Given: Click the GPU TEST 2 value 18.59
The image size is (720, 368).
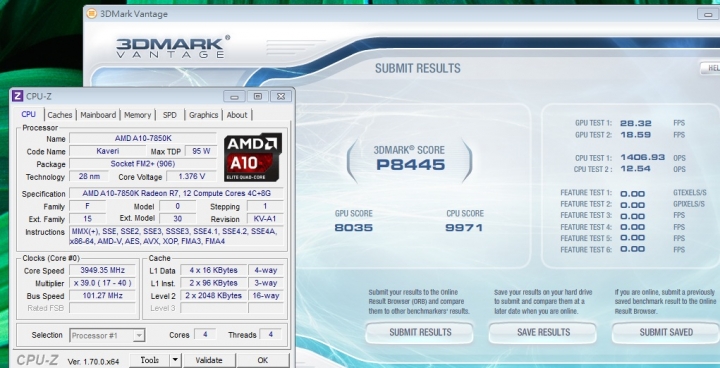Looking at the screenshot, I should pos(636,135).
